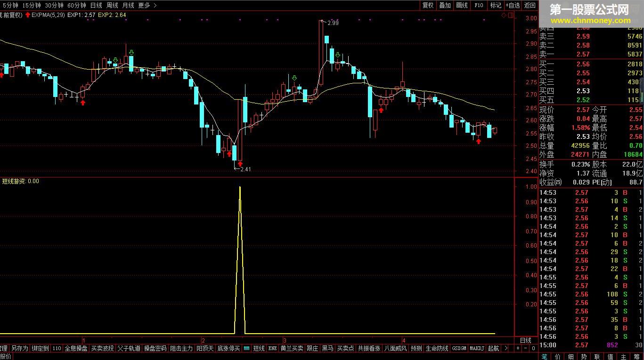
Task: Select the 操盘密码 indicator tab
Action: coord(155,349)
